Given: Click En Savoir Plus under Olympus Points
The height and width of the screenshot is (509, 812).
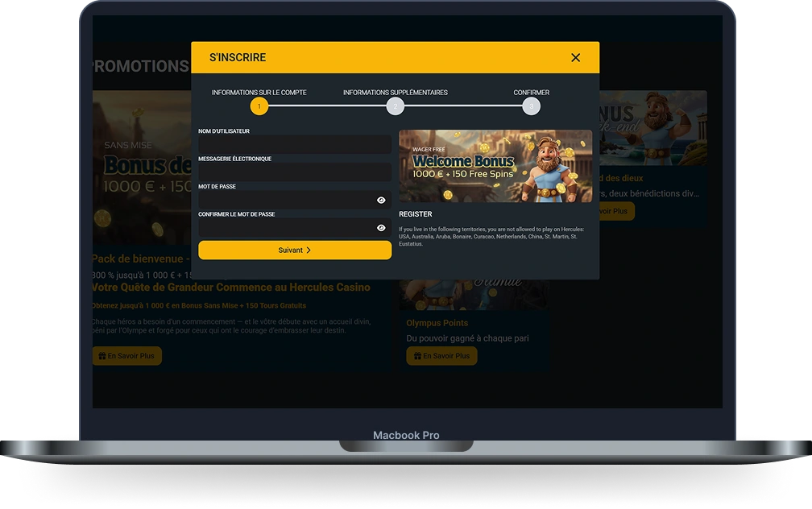Looking at the screenshot, I should (441, 356).
